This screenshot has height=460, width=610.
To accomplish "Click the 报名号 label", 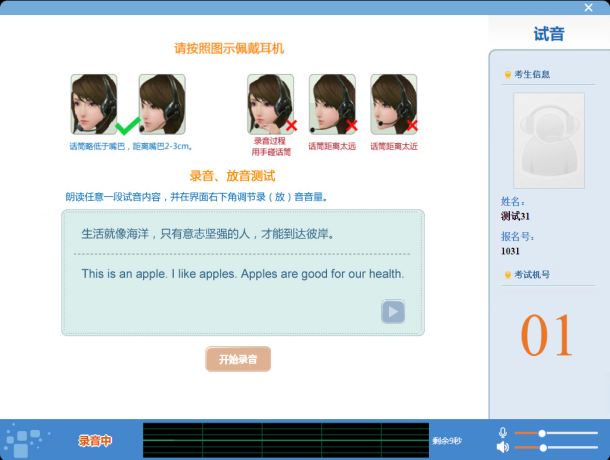I will [x=517, y=236].
